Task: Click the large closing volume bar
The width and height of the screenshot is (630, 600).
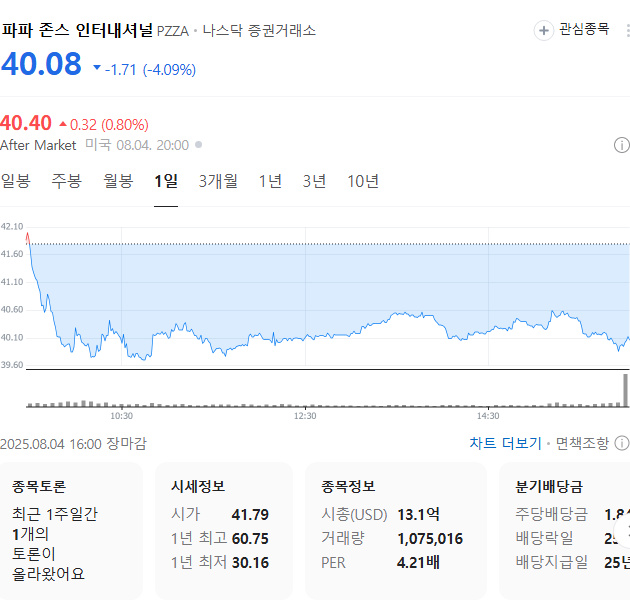Action: [625, 390]
